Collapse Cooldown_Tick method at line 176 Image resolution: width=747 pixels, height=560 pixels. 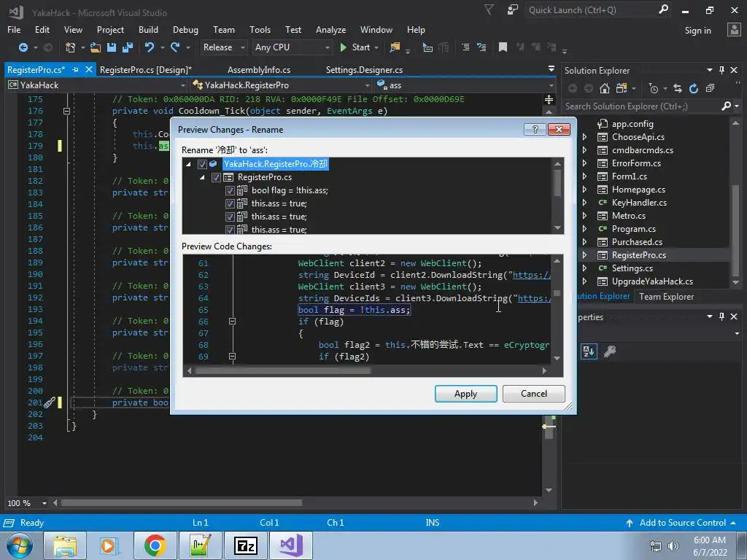[66, 111]
